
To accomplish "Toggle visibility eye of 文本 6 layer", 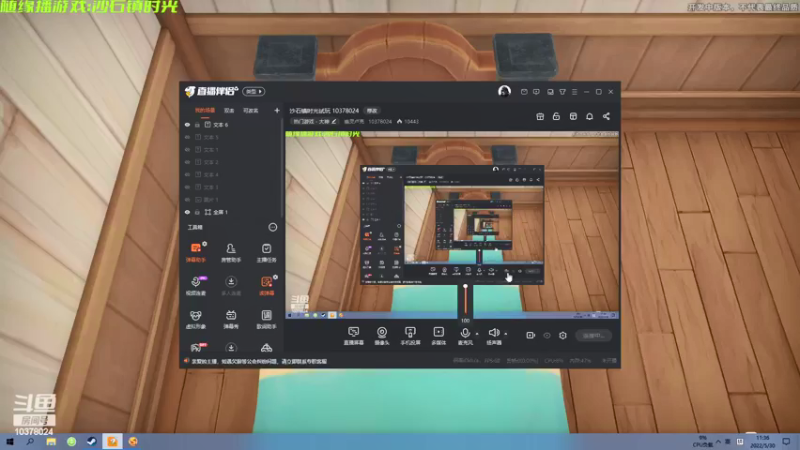I will [187, 124].
